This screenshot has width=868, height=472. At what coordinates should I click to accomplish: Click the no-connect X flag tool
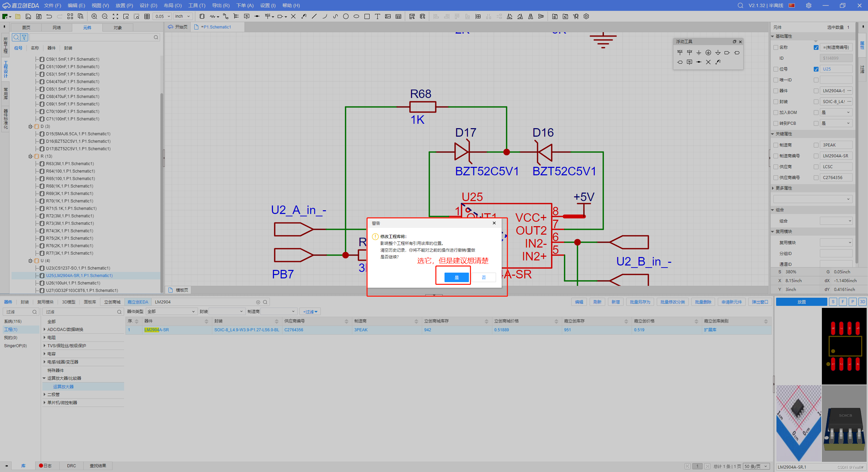pyautogui.click(x=293, y=16)
